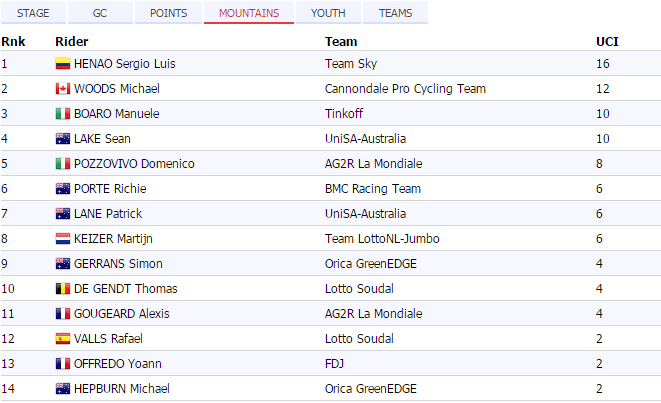Image resolution: width=661 pixels, height=403 pixels.
Task: Click Spanish flag next to VALLS Rafael
Action: [63, 339]
